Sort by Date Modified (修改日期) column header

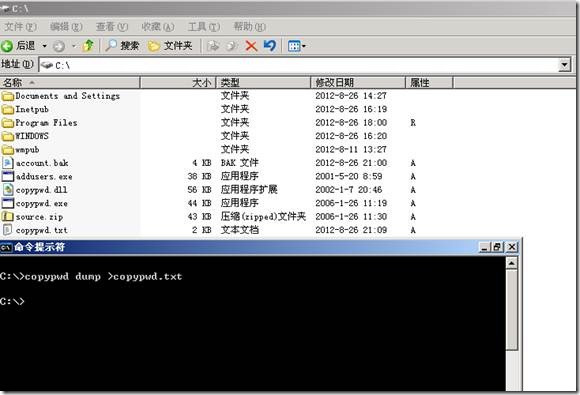pyautogui.click(x=358, y=82)
